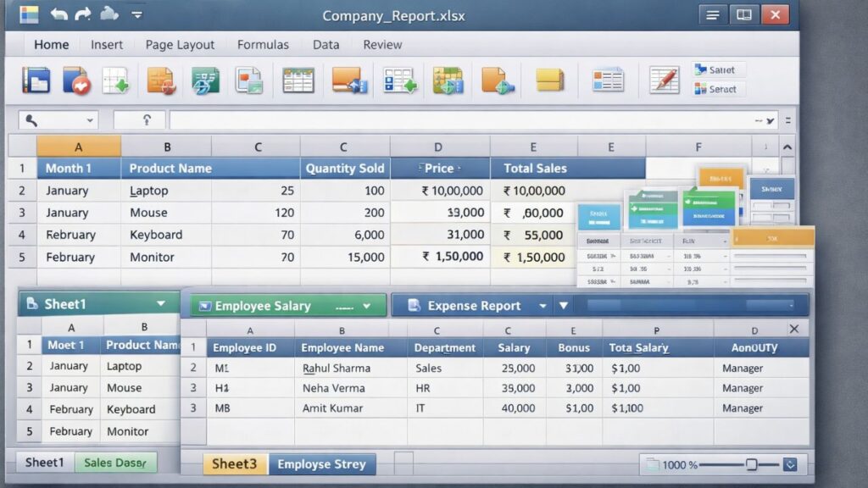868x488 pixels.
Task: Switch to the Sheet3 tab at the bottom
Action: point(235,464)
